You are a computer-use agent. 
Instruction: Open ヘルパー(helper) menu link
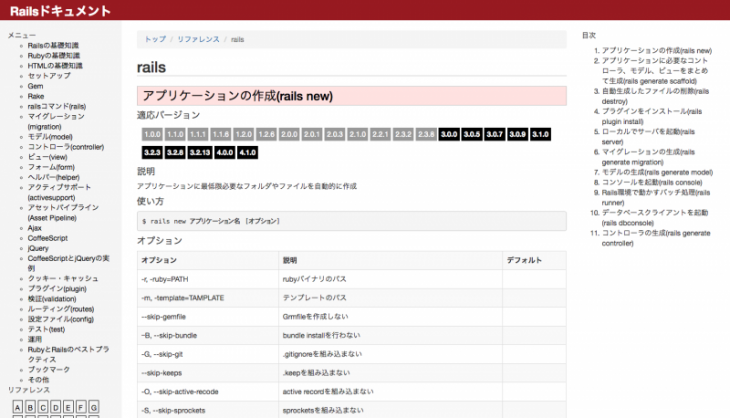[x=54, y=177]
